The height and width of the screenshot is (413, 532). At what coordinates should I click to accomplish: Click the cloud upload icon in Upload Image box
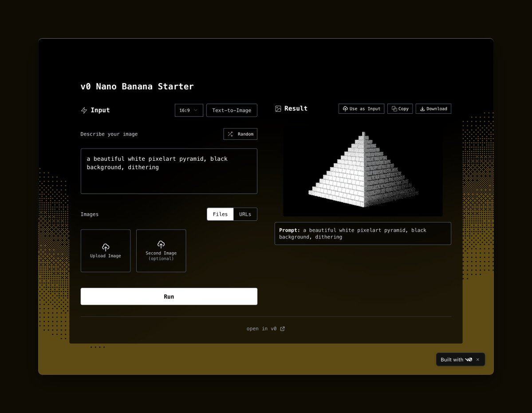coord(106,247)
